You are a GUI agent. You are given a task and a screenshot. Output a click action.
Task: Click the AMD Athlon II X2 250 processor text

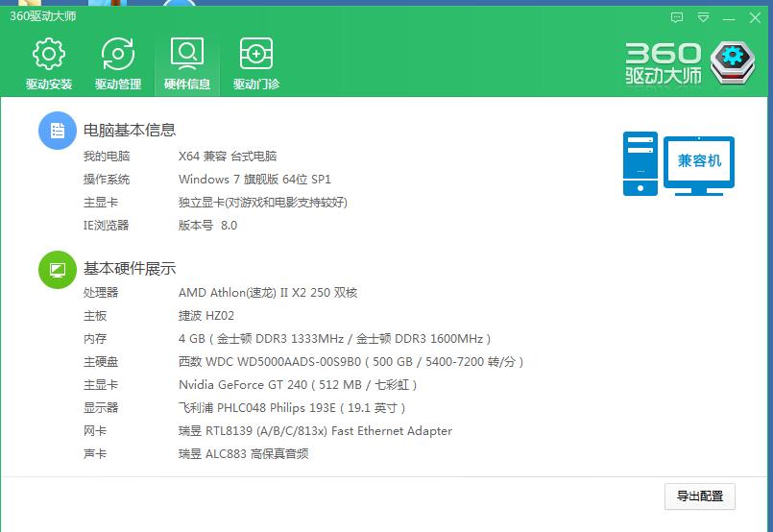coord(268,292)
